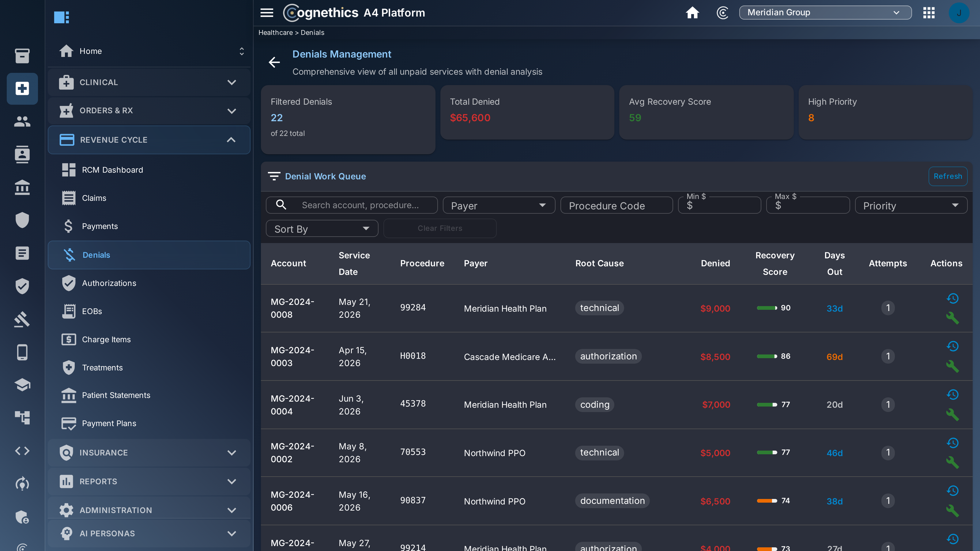Click the Cognethics logo icon next to Meridian Group

pos(722,13)
